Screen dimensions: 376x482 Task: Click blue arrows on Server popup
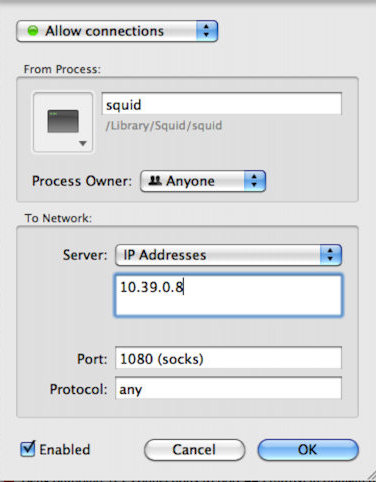pyautogui.click(x=330, y=255)
